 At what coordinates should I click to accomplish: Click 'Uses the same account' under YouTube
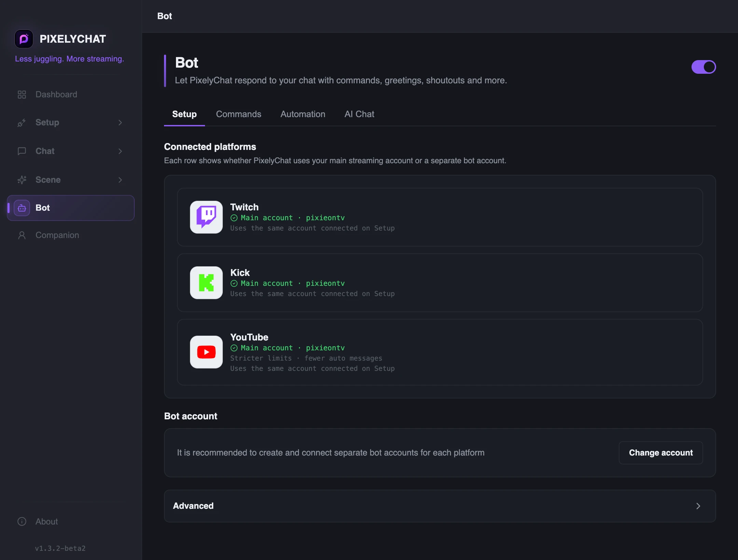tap(312, 368)
